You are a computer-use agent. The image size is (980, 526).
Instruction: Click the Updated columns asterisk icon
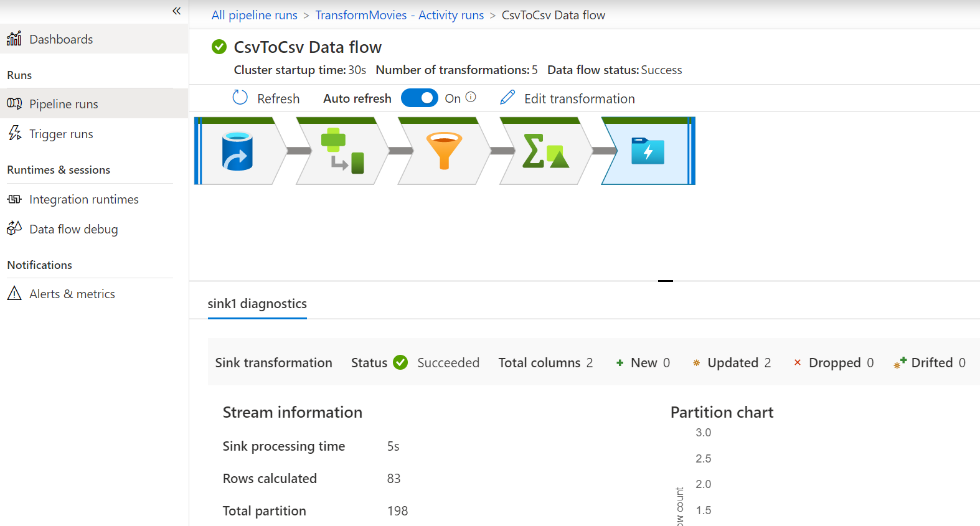[x=697, y=363]
